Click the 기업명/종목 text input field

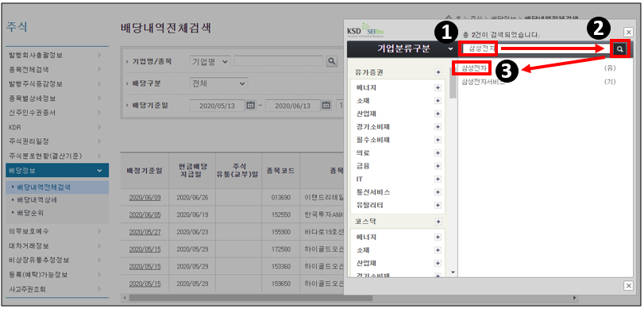click(x=279, y=61)
